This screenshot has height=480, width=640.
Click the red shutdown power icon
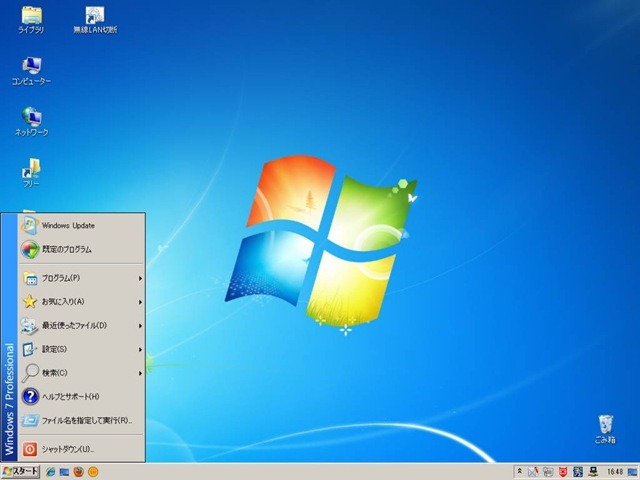30,449
